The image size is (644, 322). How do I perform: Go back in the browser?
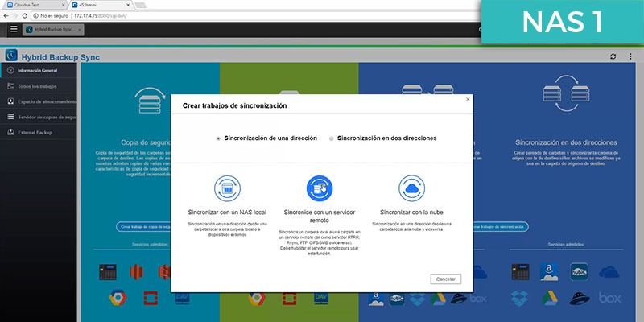6,15
